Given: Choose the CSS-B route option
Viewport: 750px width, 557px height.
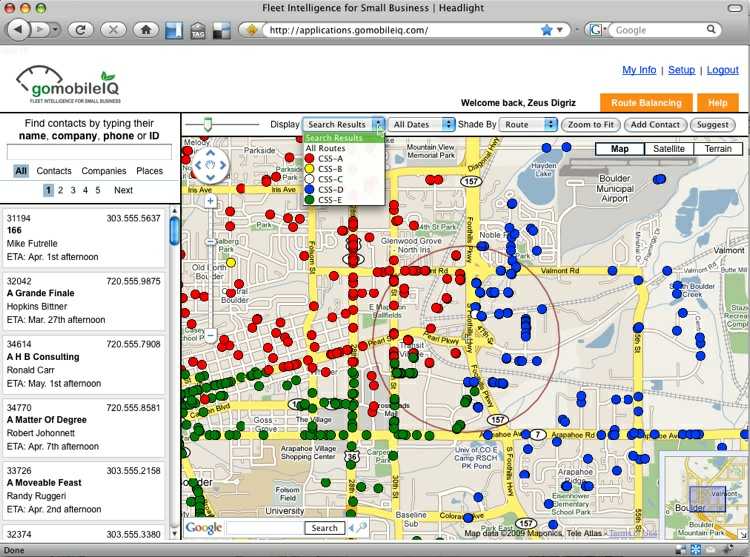Looking at the screenshot, I should (343, 169).
